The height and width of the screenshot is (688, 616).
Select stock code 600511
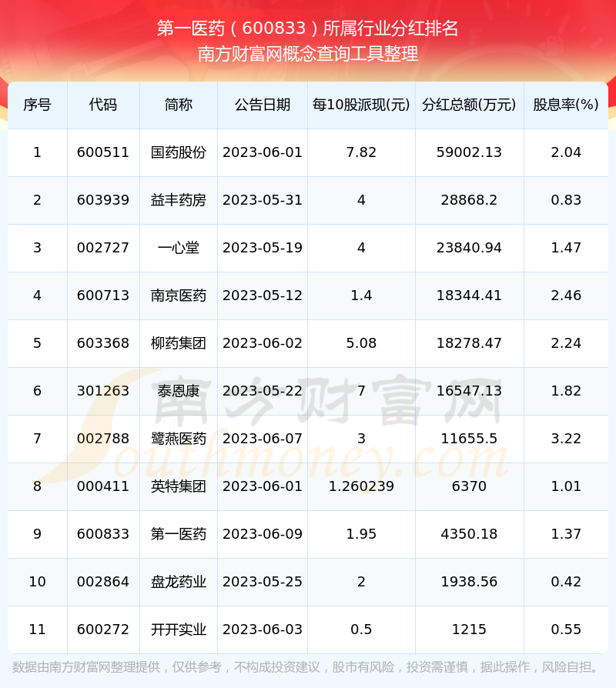click(x=103, y=152)
